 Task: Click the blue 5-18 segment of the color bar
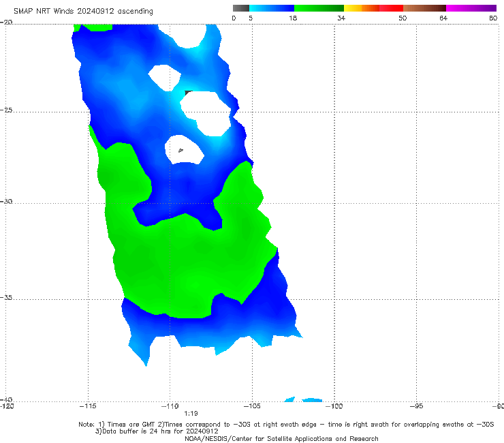272,8
